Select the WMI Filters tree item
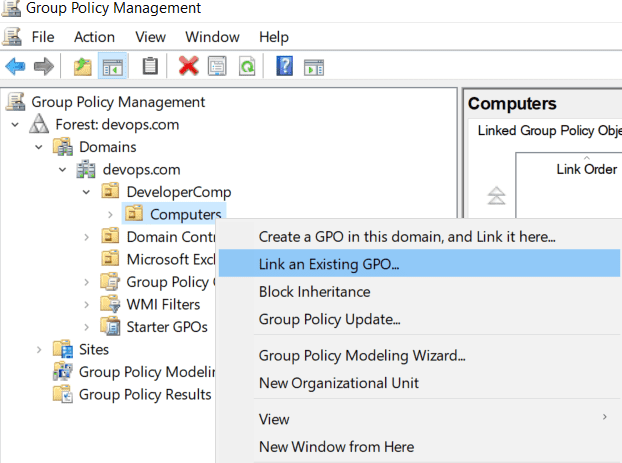Screen dimensions: 622x463 163,304
